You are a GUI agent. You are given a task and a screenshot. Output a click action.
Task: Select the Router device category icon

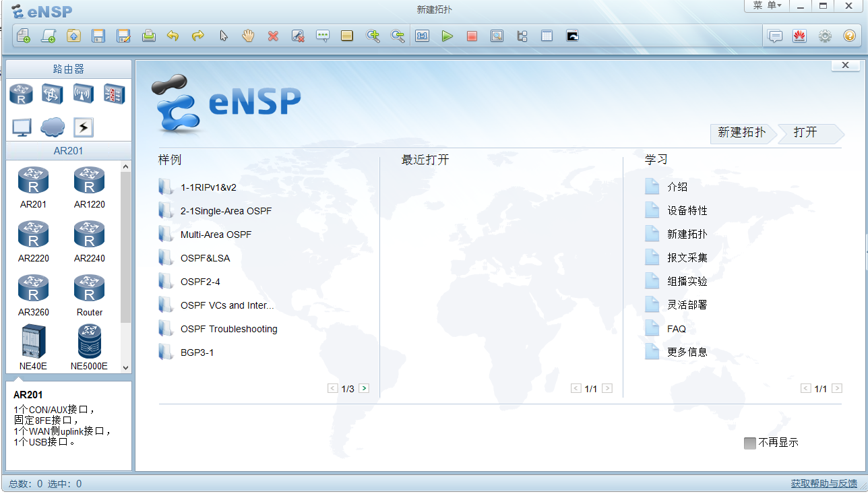[x=21, y=94]
